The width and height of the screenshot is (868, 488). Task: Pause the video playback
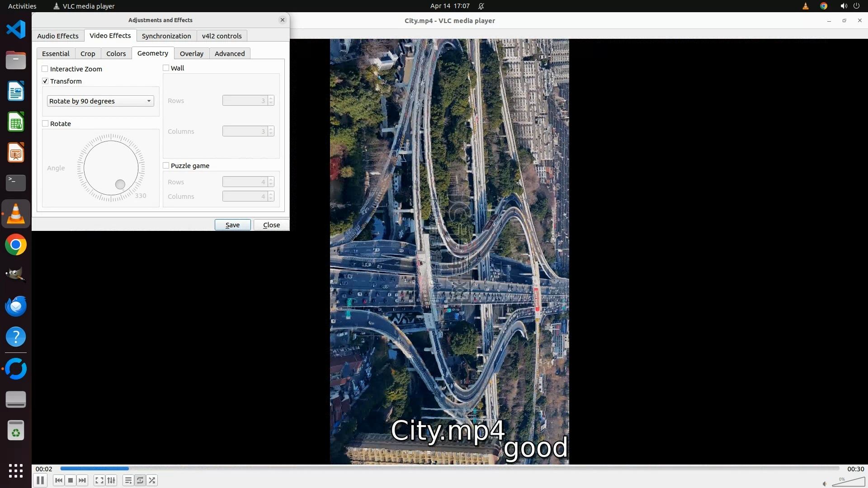[40, 480]
